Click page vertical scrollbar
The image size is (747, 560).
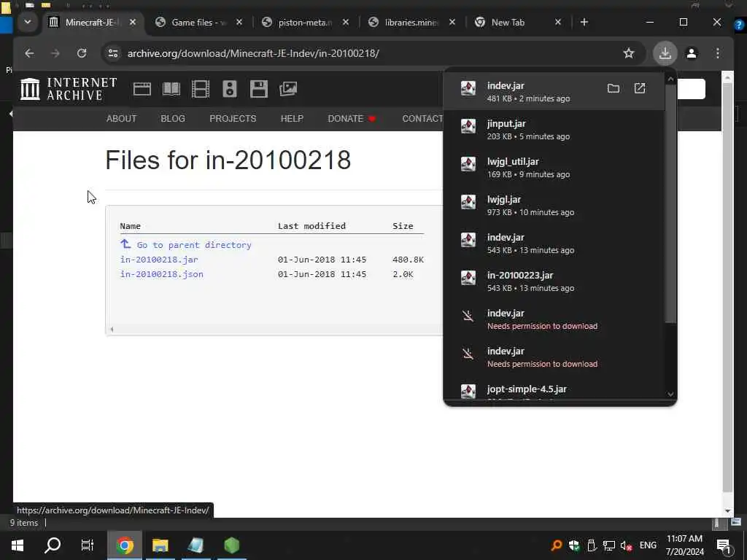coord(727,287)
